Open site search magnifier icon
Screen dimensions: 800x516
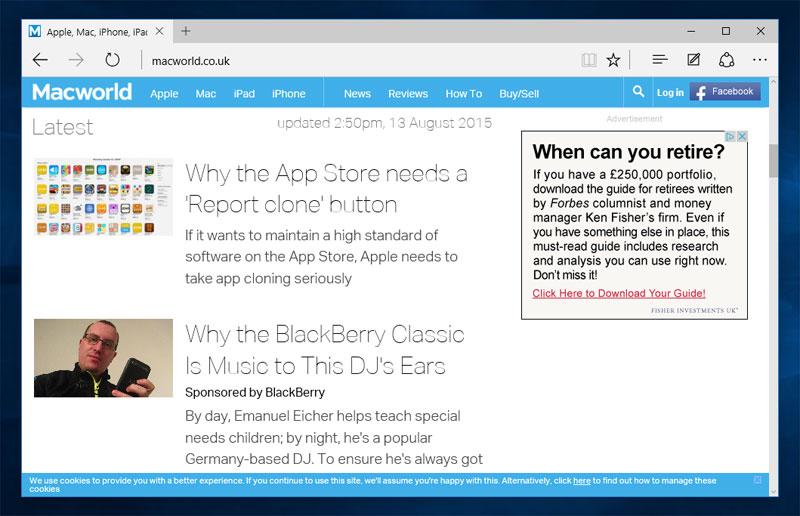pyautogui.click(x=638, y=91)
